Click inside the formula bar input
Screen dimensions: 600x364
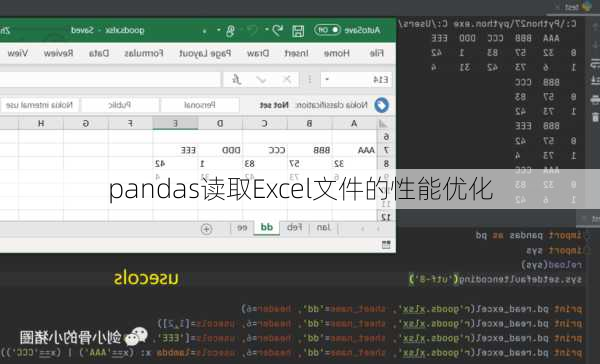(x=110, y=80)
